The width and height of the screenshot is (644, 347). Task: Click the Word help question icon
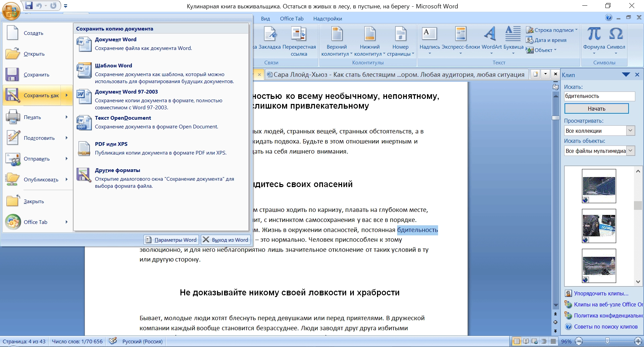608,17
